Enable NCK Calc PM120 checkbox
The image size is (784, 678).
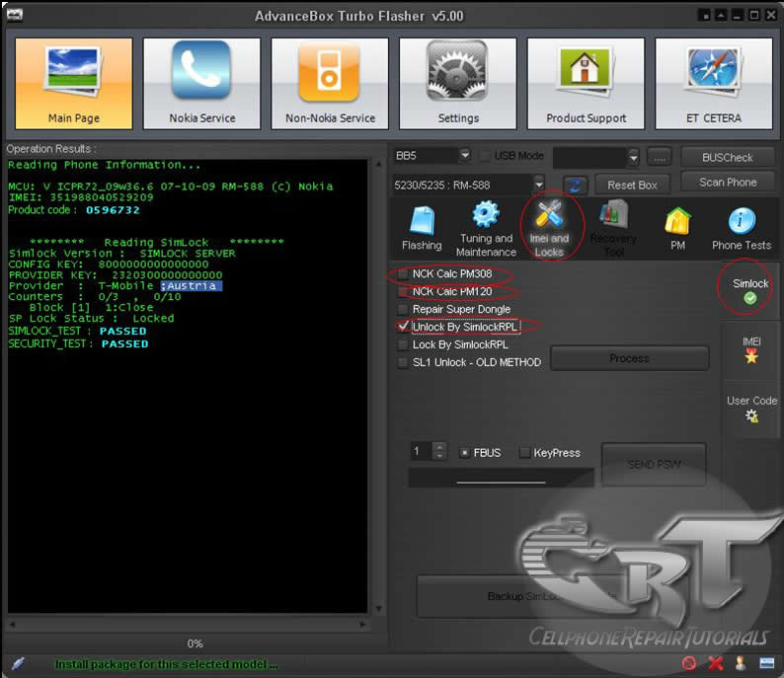403,291
